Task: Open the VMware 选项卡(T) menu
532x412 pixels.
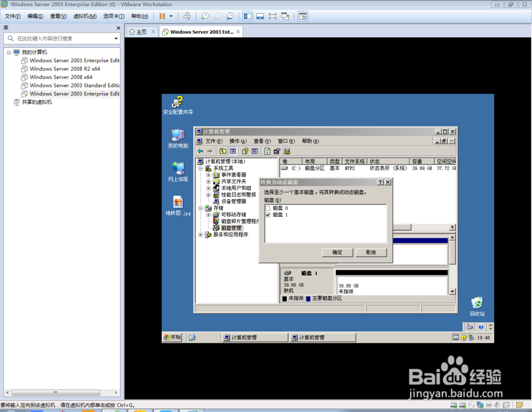Action: tap(114, 16)
